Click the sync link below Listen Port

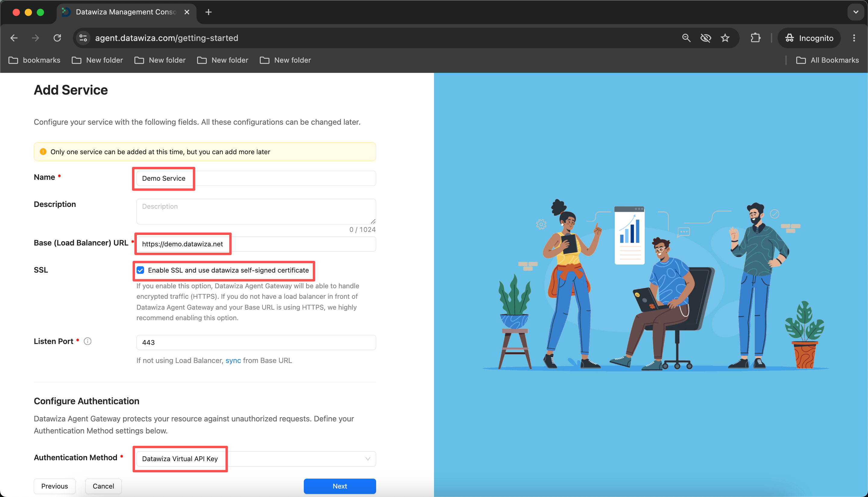(233, 361)
